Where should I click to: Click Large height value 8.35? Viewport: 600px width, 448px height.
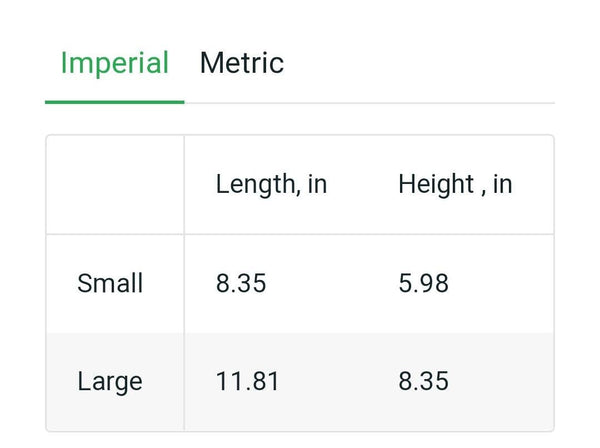pos(424,381)
